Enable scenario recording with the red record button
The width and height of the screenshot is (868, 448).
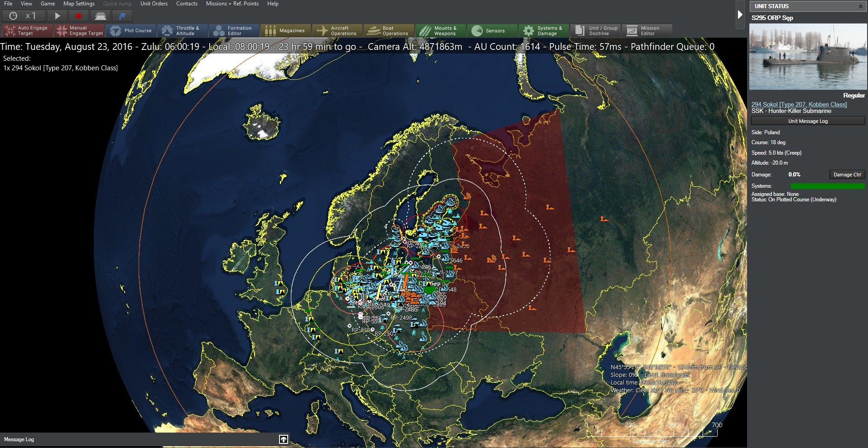click(78, 15)
